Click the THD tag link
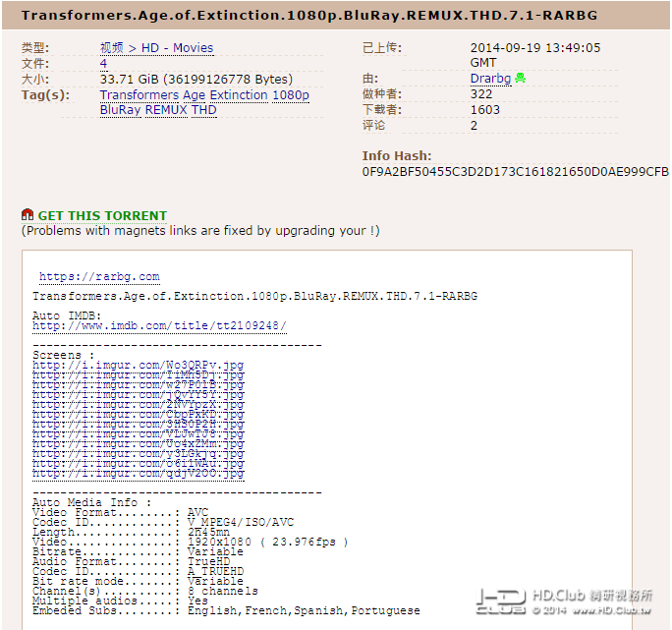Viewport: 672px width, 630px height. (x=204, y=110)
